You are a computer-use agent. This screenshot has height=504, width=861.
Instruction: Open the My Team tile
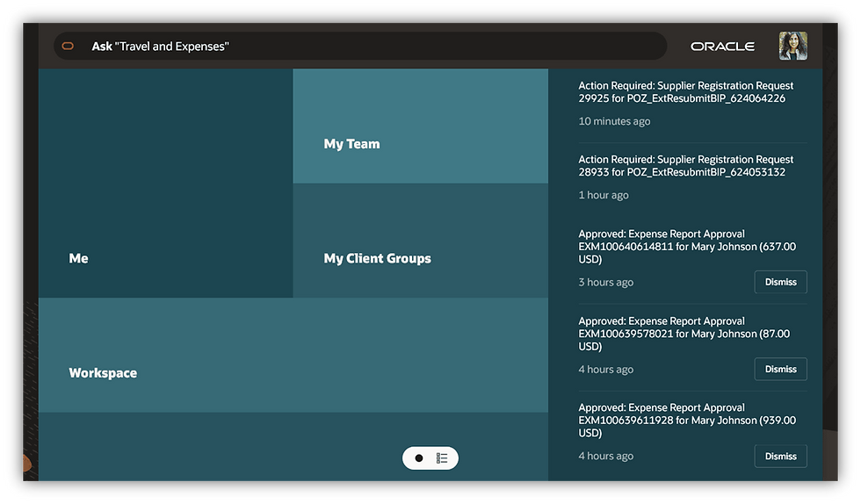(x=421, y=126)
